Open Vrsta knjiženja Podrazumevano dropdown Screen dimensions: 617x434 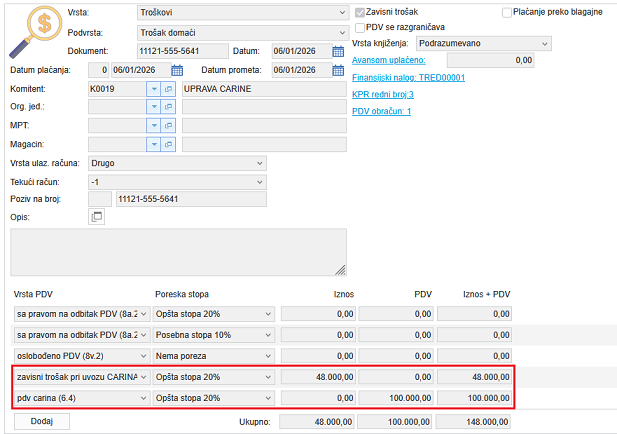544,44
